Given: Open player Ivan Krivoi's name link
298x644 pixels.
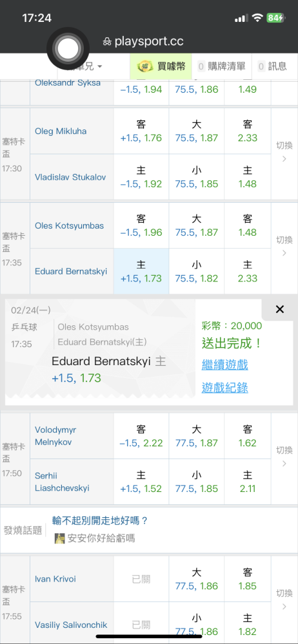Looking at the screenshot, I should 55,579.
